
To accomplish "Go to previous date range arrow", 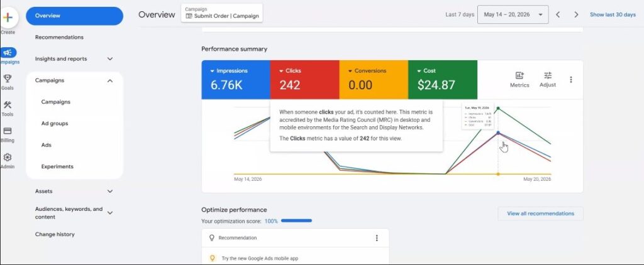I will pyautogui.click(x=558, y=15).
